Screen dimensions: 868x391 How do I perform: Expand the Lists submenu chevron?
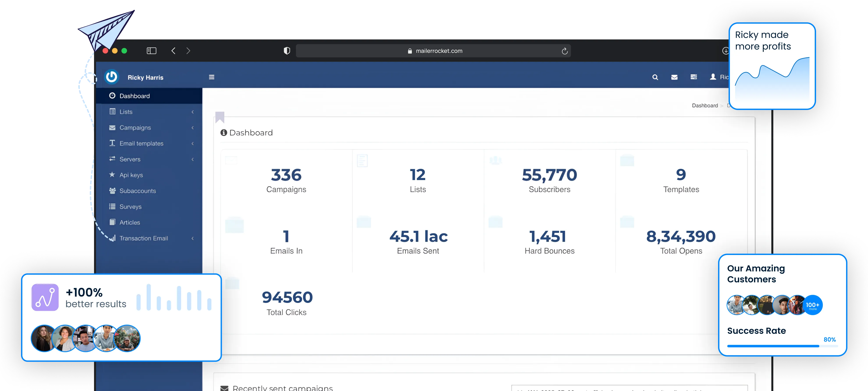192,112
